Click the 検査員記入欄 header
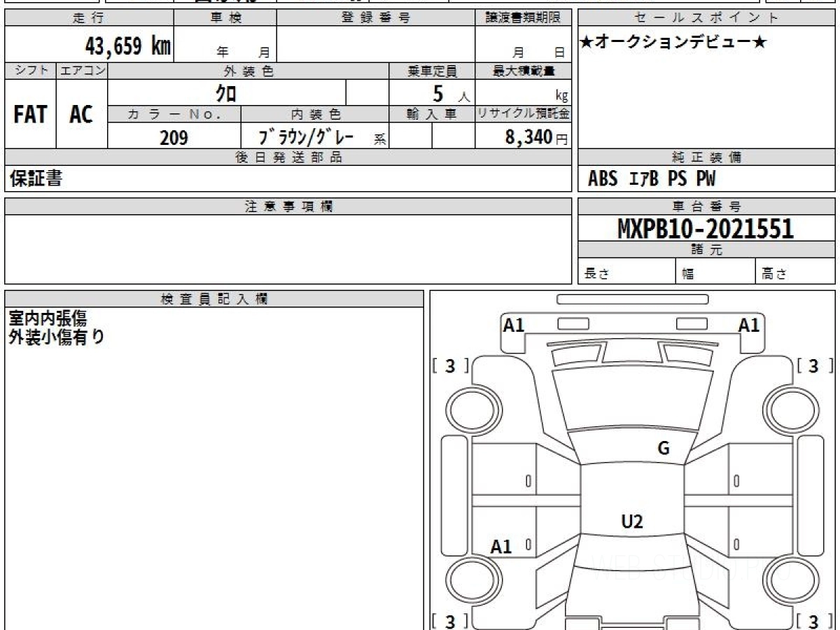This screenshot has height=630, width=840. [x=214, y=299]
